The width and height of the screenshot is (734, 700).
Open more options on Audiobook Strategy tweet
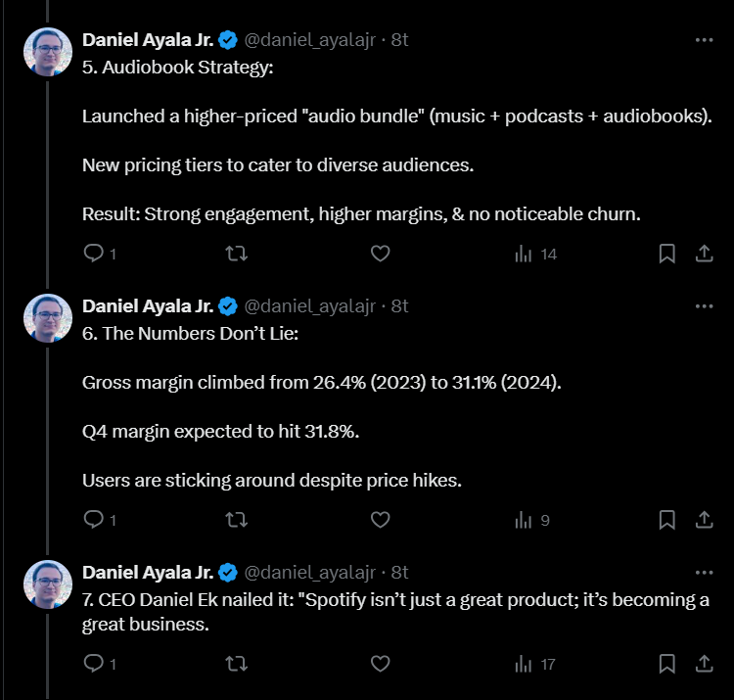pyautogui.click(x=703, y=40)
